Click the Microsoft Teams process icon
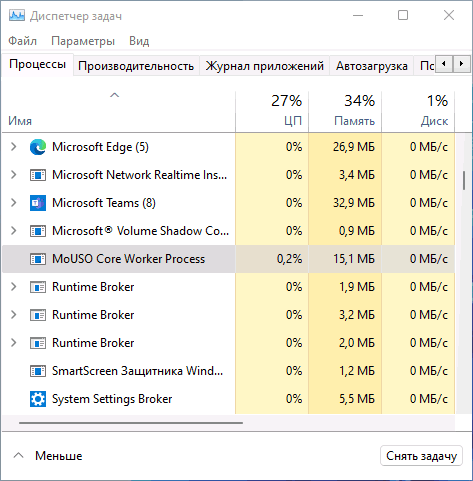473x481 pixels. click(x=38, y=203)
